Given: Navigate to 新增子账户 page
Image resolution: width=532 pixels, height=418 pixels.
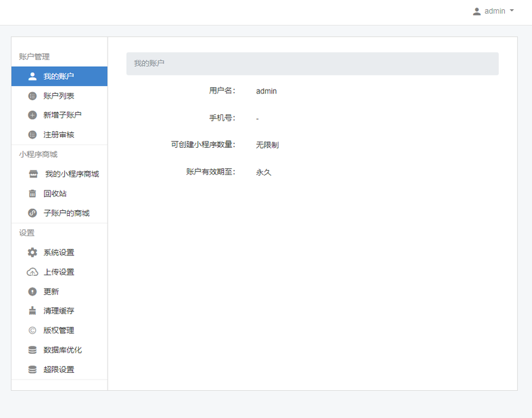Looking at the screenshot, I should [62, 115].
